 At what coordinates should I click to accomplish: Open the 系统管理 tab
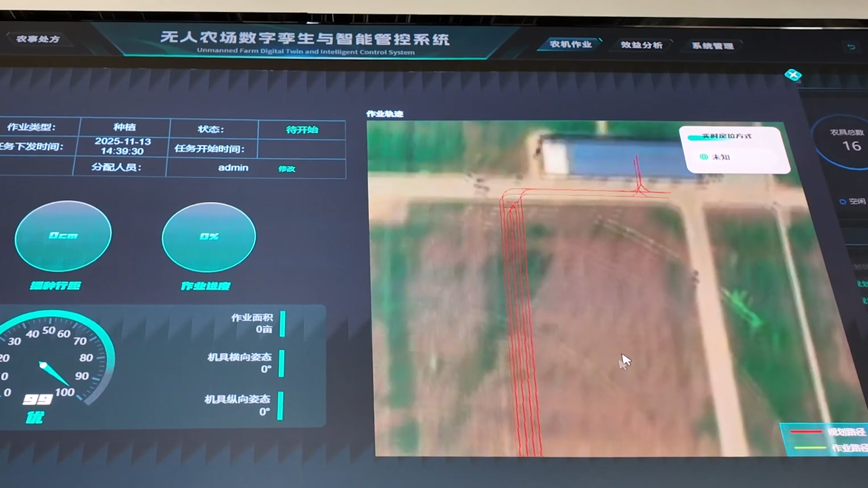(x=712, y=46)
